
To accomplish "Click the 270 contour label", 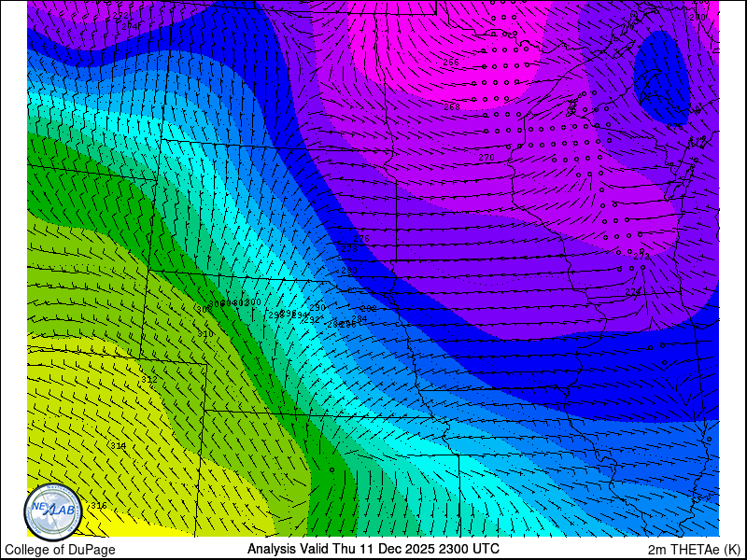I will click(486, 157).
